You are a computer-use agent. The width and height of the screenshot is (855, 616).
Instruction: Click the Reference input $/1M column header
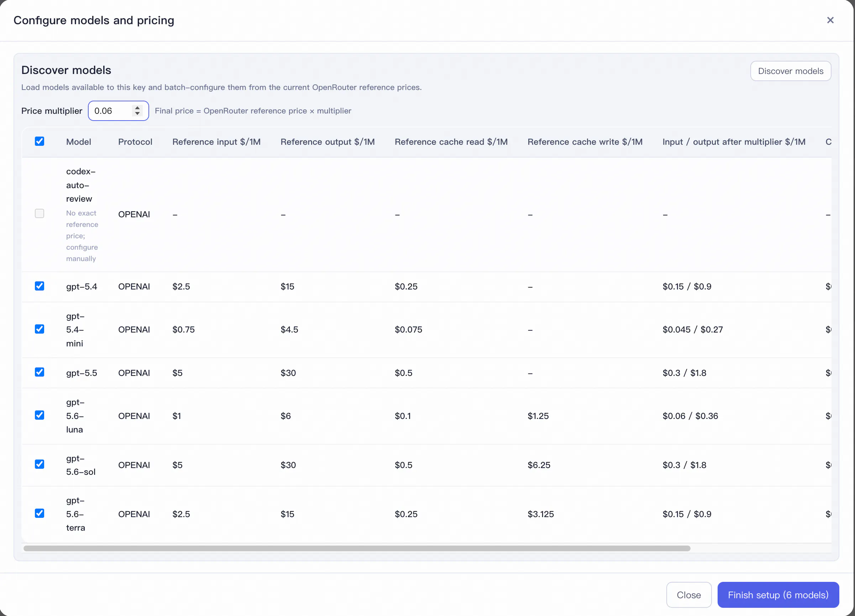tap(216, 142)
